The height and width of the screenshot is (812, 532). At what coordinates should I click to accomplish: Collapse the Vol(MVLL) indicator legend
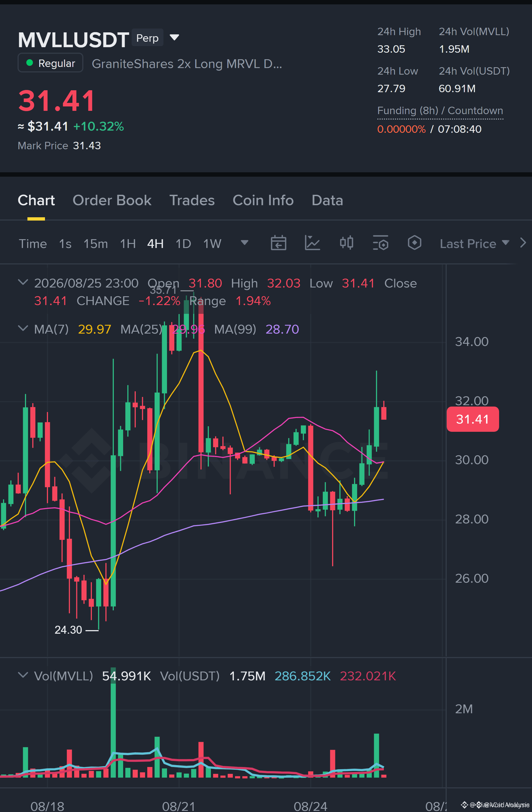click(23, 675)
